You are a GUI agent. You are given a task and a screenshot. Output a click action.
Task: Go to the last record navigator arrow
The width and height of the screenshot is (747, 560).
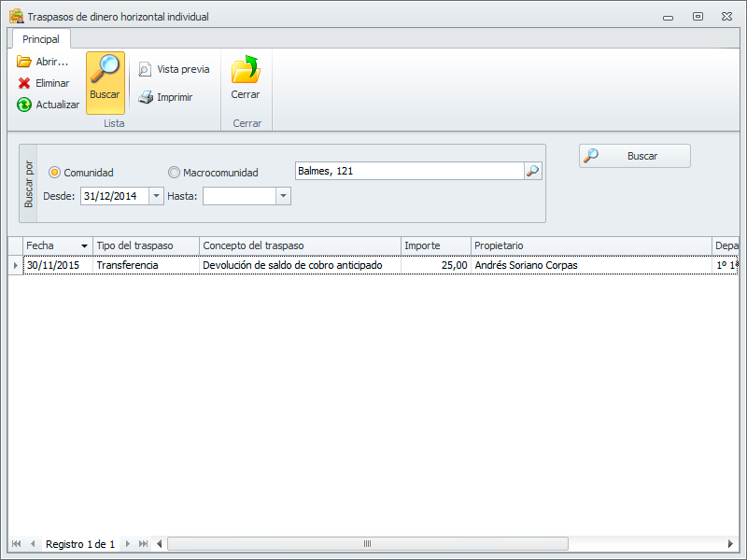coord(143,544)
